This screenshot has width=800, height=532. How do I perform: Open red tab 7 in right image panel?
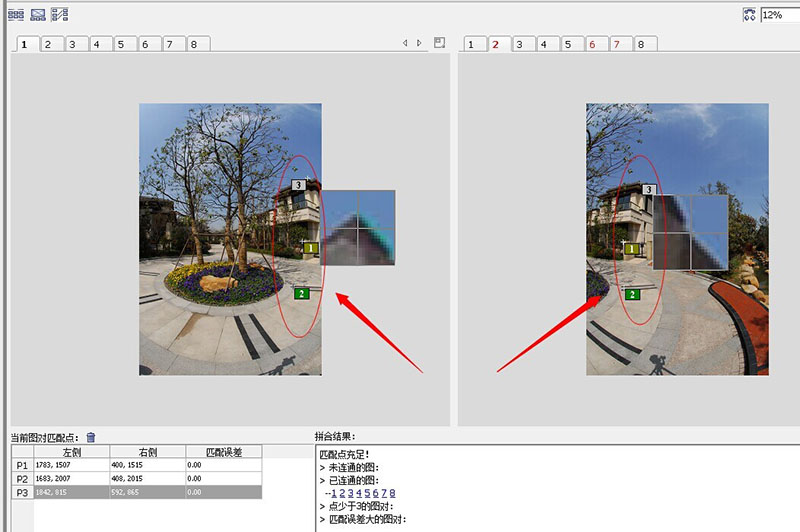(x=616, y=44)
